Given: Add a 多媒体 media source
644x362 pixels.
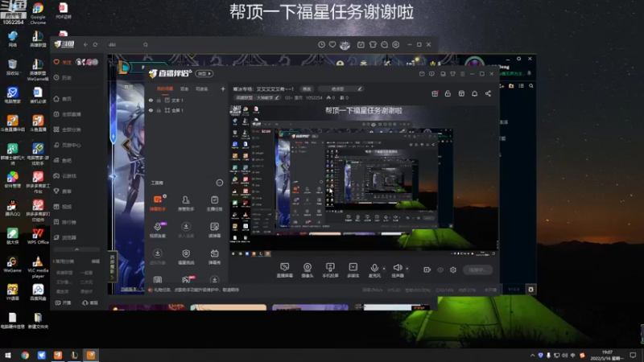Looking at the screenshot, I should [x=353, y=270].
